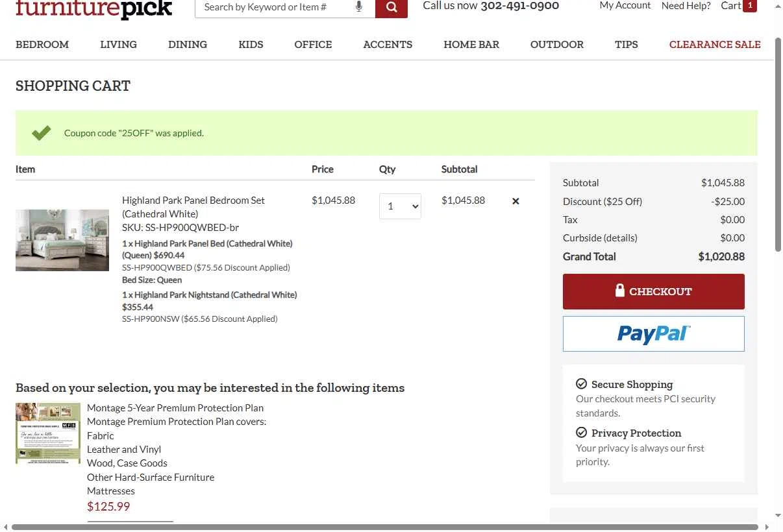Open Kids menu
The width and height of the screenshot is (783, 532).
point(251,45)
